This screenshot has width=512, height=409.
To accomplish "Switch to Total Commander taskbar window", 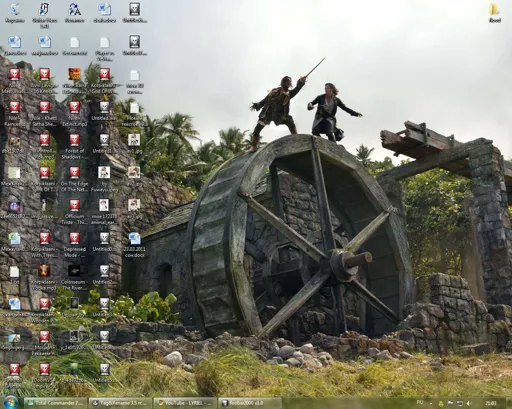I will (x=55, y=403).
